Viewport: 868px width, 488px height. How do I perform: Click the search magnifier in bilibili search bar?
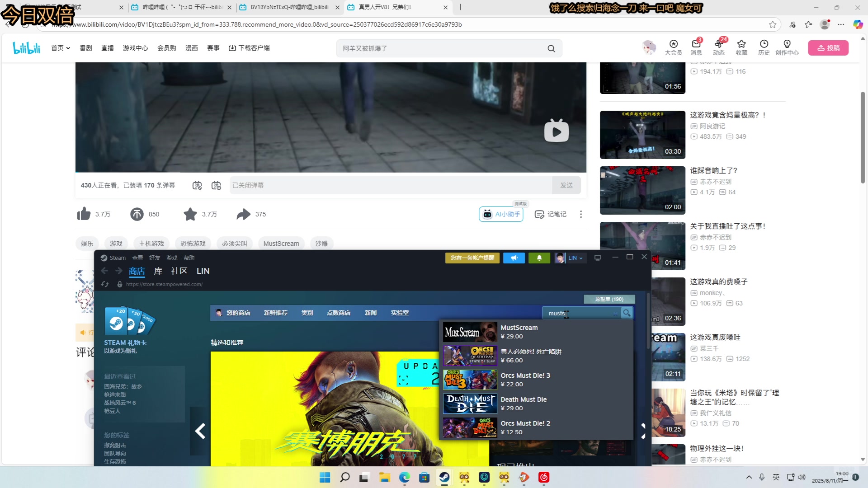[x=551, y=48]
